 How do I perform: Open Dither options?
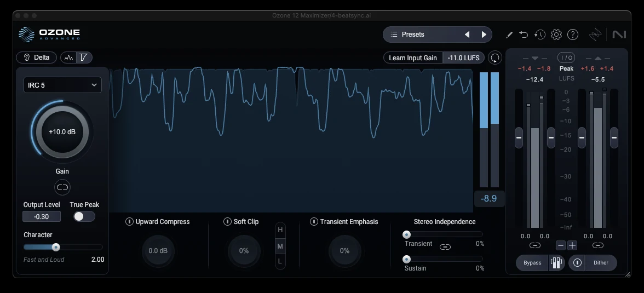[601, 262]
